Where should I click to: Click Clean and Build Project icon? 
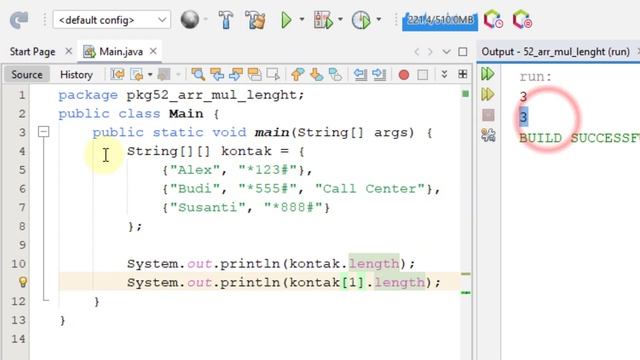click(x=256, y=20)
